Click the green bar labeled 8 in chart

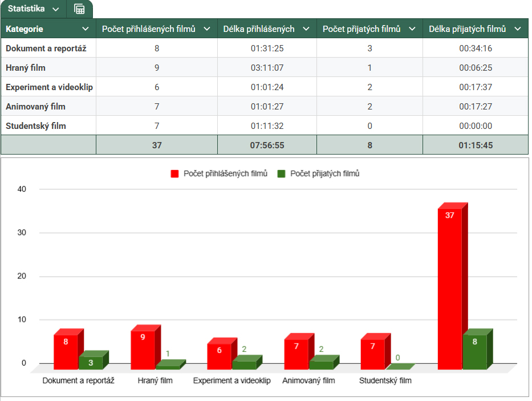(474, 351)
